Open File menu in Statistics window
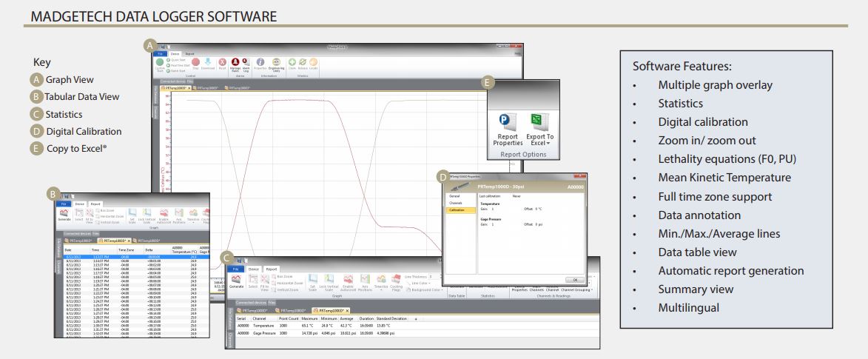This screenshot has width=868, height=359. coord(235,269)
